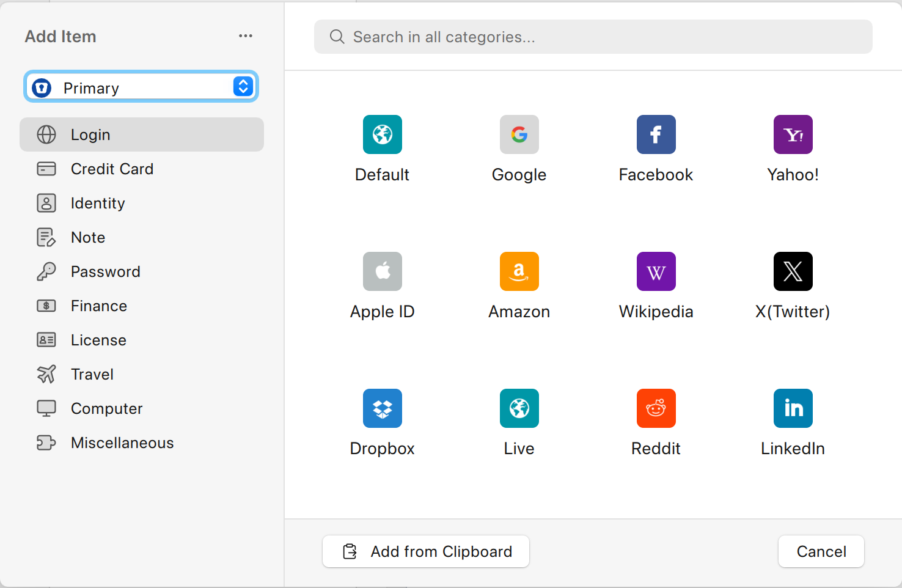Screen dimensions: 902x588
Task: Cancel the Add Item dialog
Action: click(821, 551)
